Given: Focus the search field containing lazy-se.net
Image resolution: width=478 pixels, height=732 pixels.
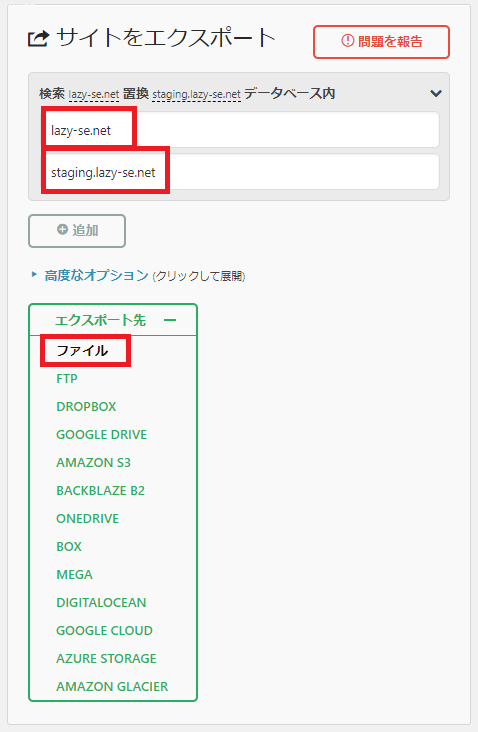Looking at the screenshot, I should (x=240, y=130).
